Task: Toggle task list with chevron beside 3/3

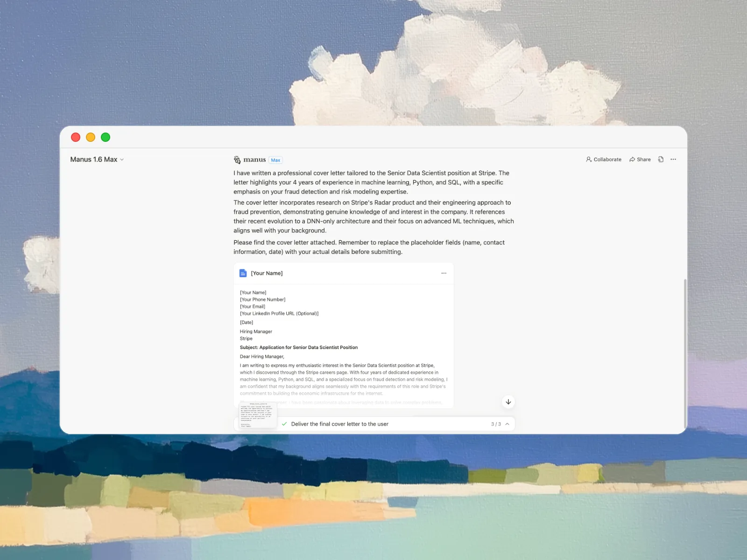Action: pyautogui.click(x=507, y=424)
